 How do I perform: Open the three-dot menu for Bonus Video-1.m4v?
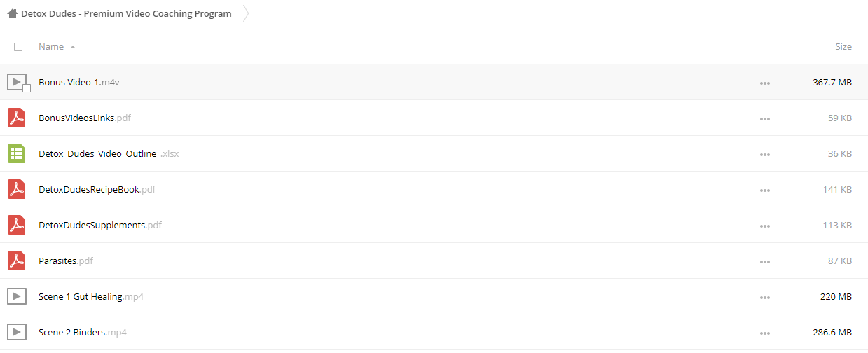click(764, 83)
